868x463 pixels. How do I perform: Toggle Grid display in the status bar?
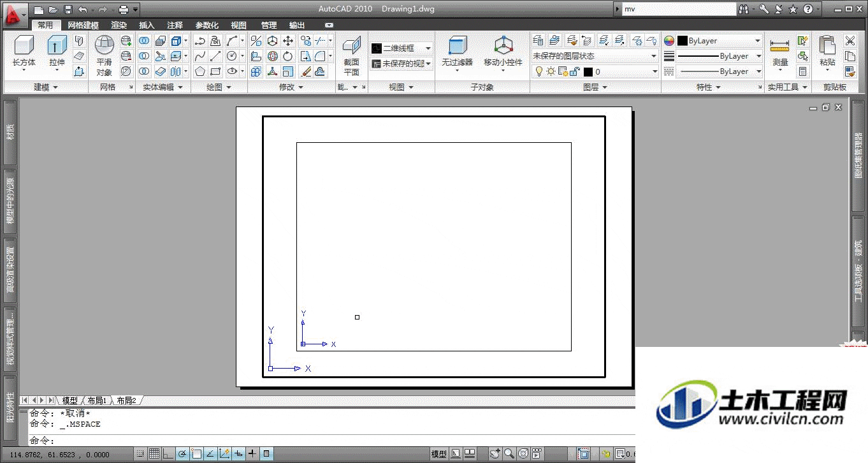tap(154, 454)
